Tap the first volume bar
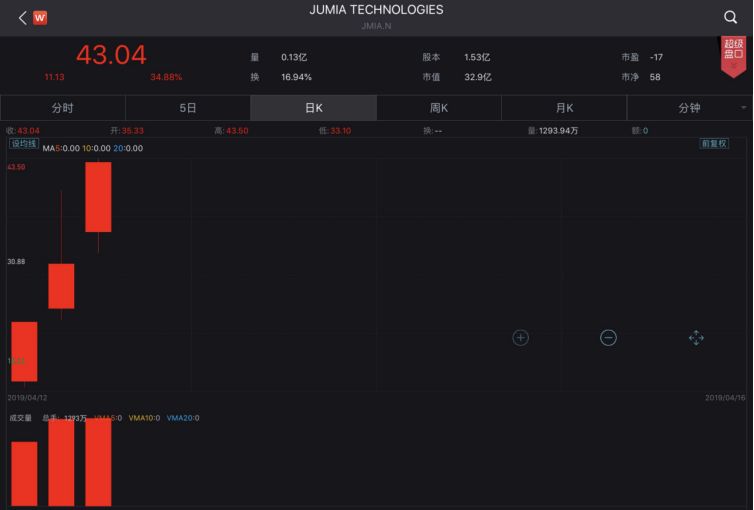Screen dimensions: 754x510 click(24, 473)
